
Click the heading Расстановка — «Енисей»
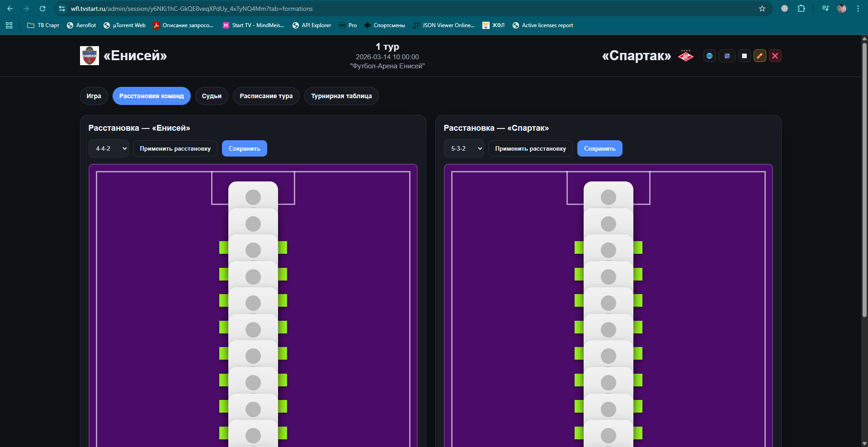139,128
